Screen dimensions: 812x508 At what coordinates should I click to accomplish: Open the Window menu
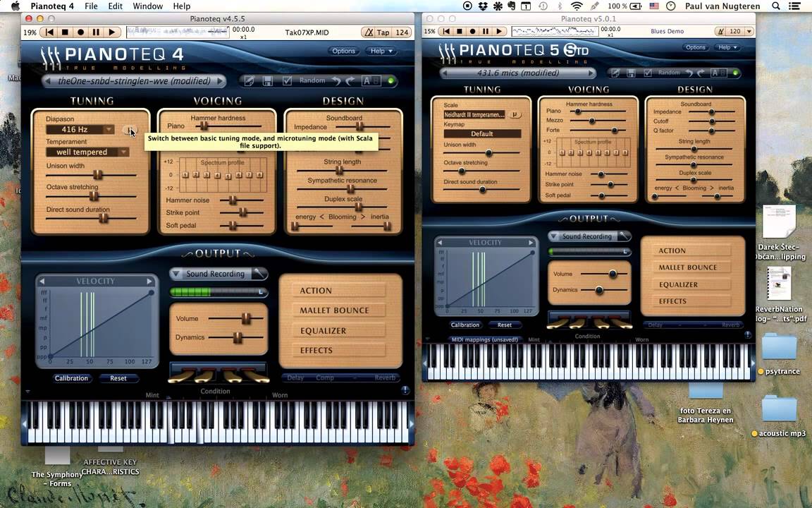tap(147, 6)
